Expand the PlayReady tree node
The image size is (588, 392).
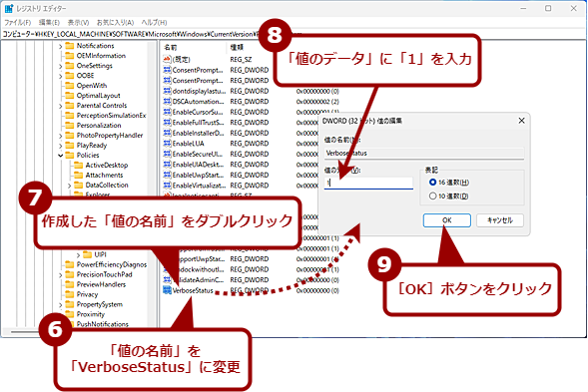(x=60, y=146)
